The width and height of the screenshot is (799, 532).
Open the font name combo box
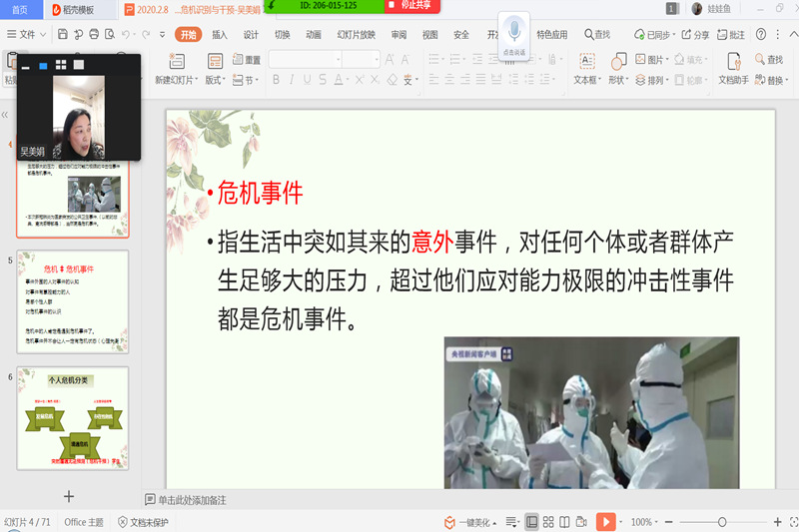(x=306, y=60)
